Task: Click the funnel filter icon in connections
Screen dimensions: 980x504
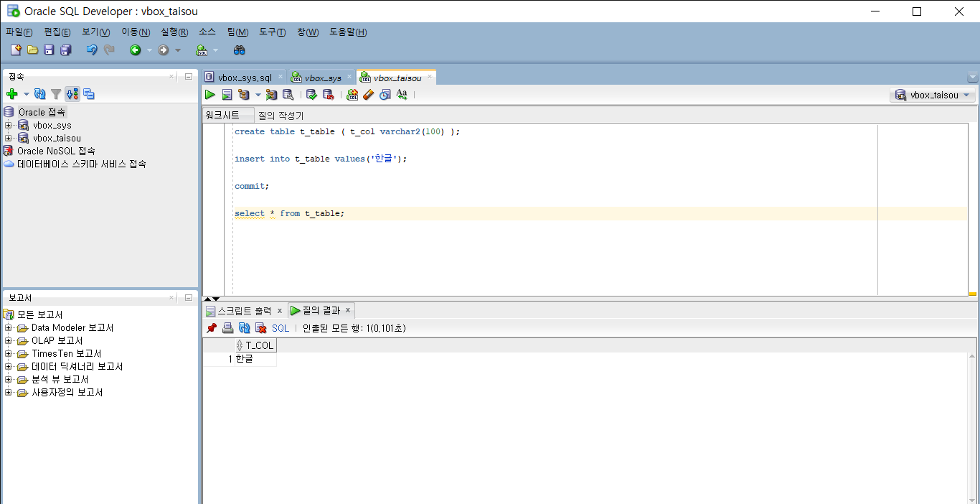Action: point(55,94)
